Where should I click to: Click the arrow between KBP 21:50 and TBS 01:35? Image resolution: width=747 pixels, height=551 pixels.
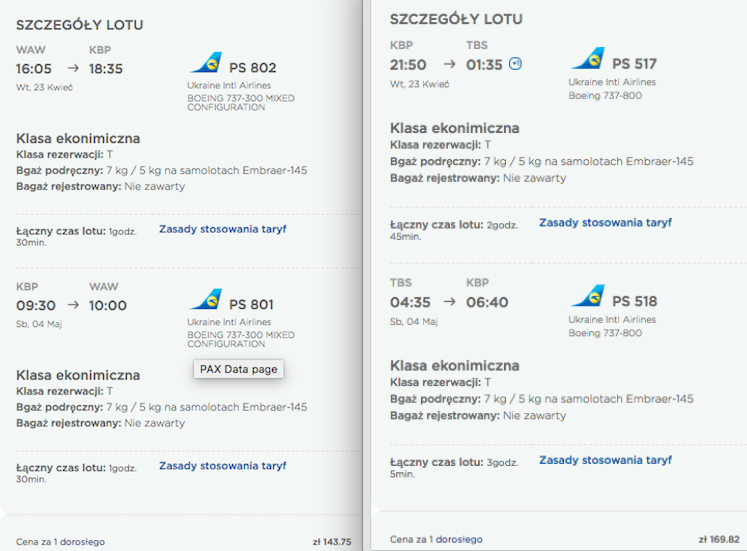449,64
